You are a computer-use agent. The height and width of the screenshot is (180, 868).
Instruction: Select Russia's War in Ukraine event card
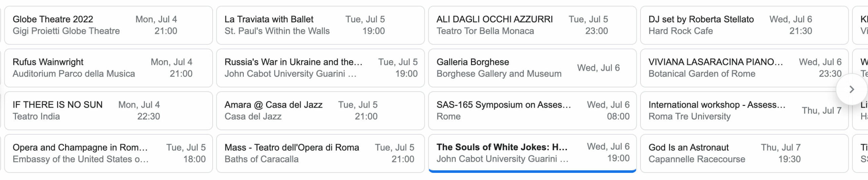click(320, 68)
